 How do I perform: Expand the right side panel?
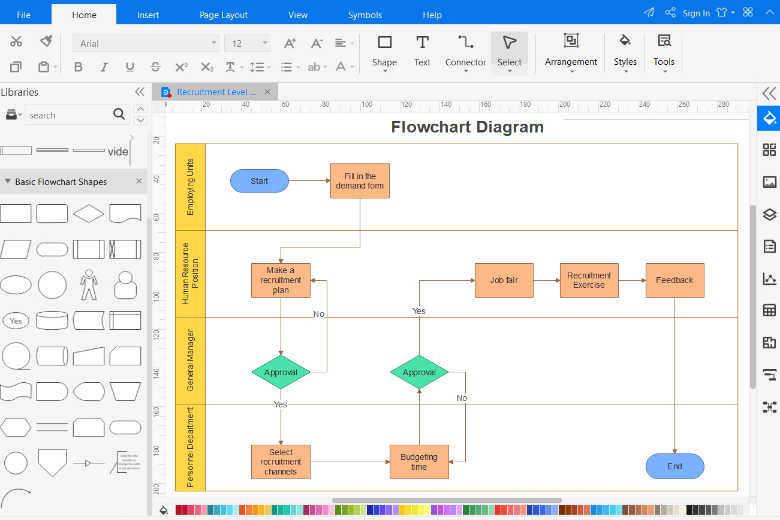(x=769, y=93)
